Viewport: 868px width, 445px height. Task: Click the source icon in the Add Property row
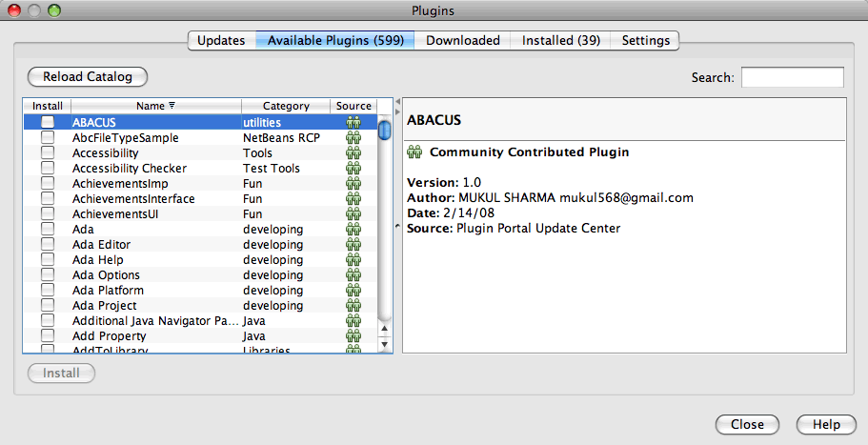click(x=353, y=336)
